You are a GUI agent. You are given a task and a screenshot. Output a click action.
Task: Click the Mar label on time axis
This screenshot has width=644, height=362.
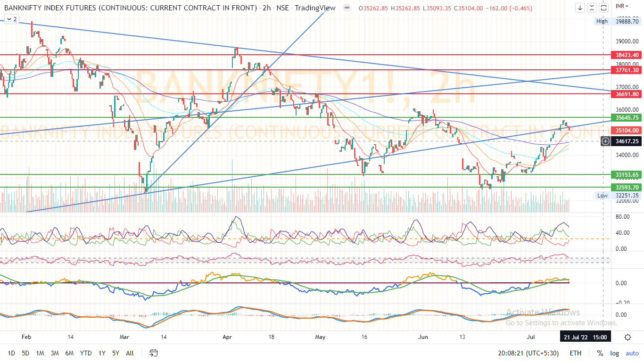click(x=124, y=337)
